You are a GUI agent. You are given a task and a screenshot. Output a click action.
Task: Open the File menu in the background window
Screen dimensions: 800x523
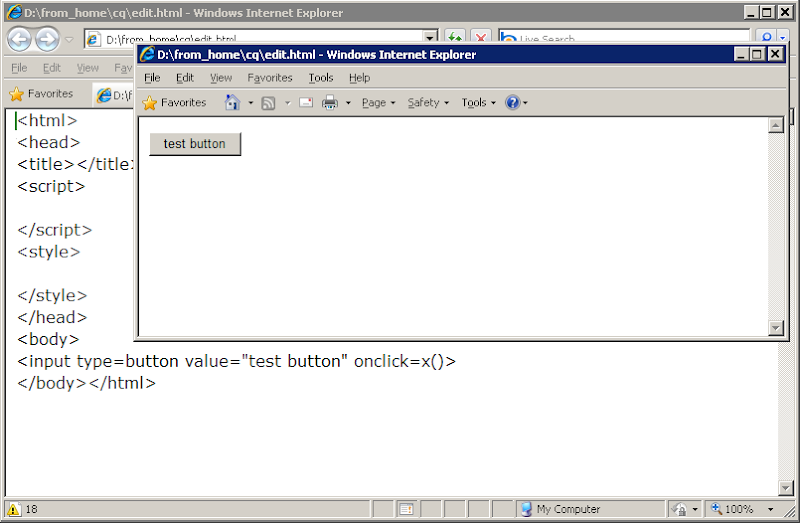tap(19, 68)
